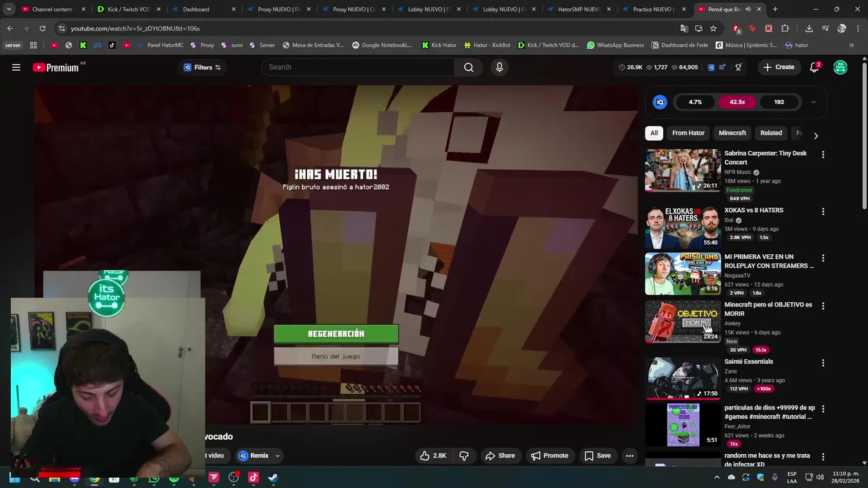Open the YouTube guide hamburger menu

click(x=16, y=67)
